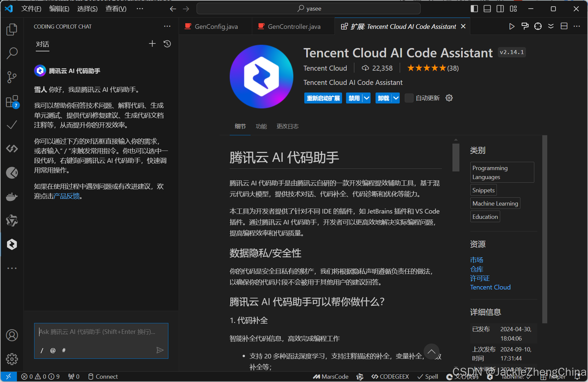The width and height of the screenshot is (588, 382).
Task: Open the Source Control view
Action: (x=12, y=77)
